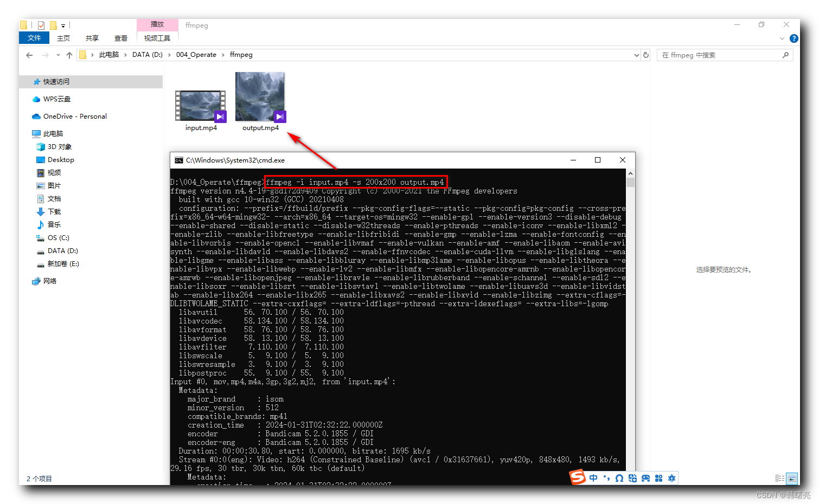The image size is (819, 504).
Task: Open the 图片 library folder
Action: [x=54, y=186]
